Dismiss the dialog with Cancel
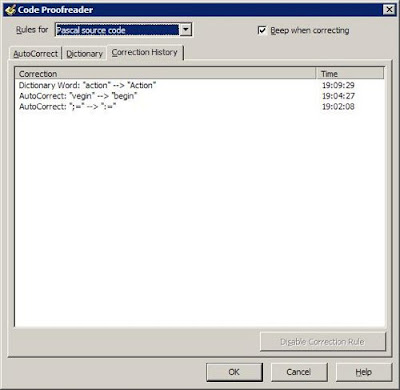The image size is (400, 390). 299,372
